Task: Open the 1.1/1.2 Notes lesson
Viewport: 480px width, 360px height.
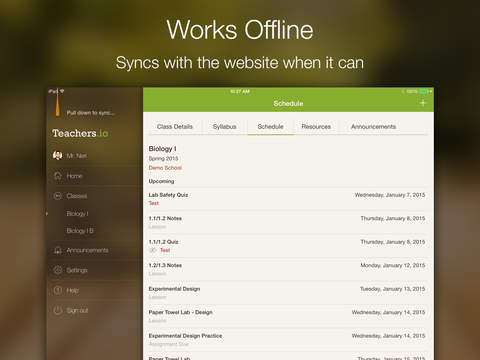Action: click(287, 222)
